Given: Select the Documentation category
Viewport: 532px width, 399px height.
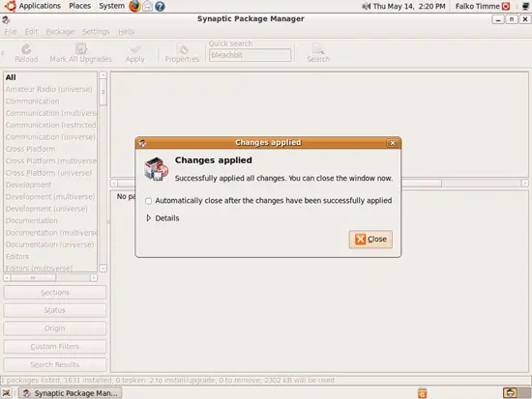Looking at the screenshot, I should (x=50, y=220).
